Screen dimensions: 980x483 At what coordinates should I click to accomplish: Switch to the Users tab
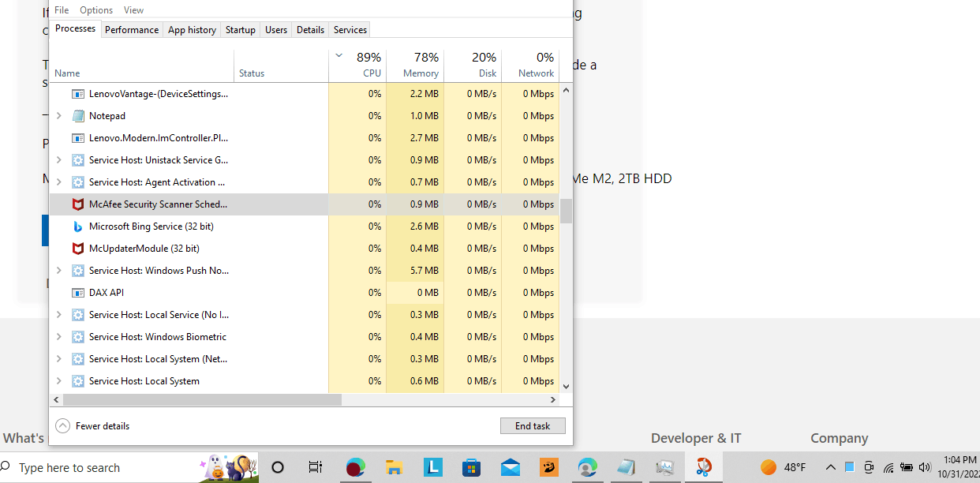coord(276,30)
